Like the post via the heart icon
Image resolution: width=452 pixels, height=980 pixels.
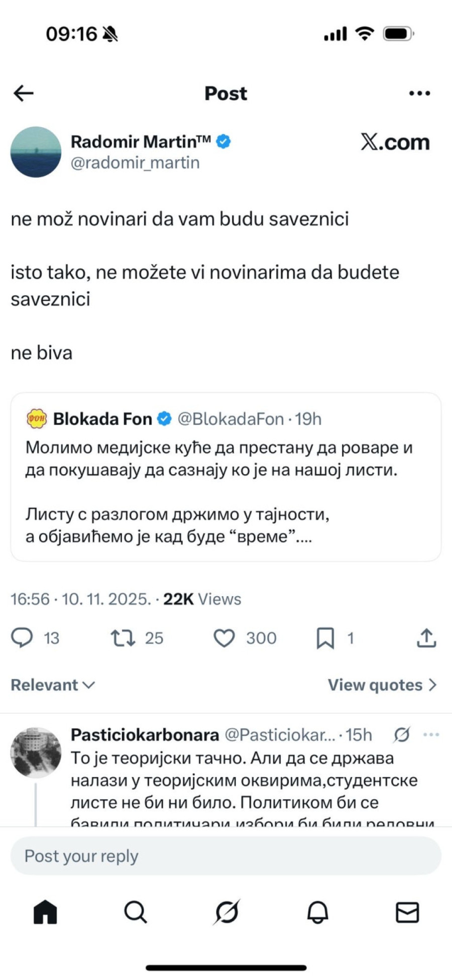[225, 638]
